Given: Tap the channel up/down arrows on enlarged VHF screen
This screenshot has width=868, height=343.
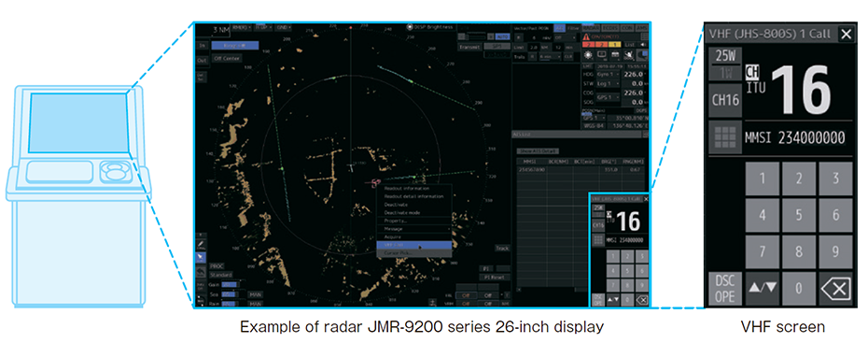Looking at the screenshot, I should click(762, 289).
